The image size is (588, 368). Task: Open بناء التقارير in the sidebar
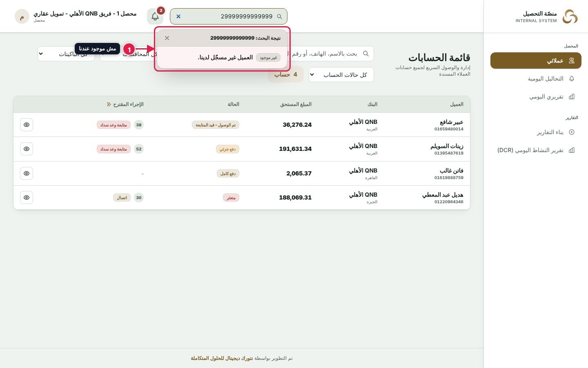(x=536, y=132)
